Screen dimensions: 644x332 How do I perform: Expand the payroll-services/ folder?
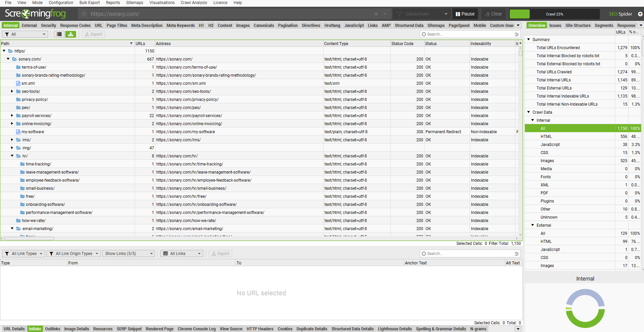click(x=12, y=116)
